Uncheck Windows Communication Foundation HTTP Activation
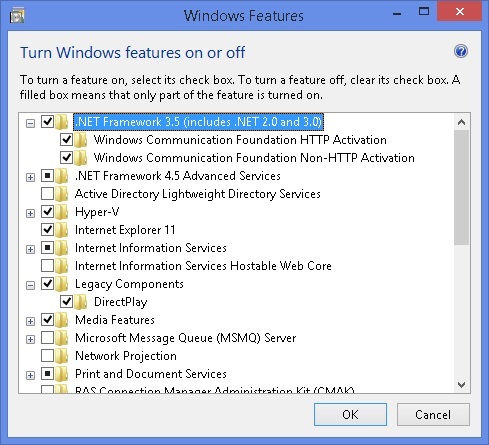 click(x=66, y=140)
